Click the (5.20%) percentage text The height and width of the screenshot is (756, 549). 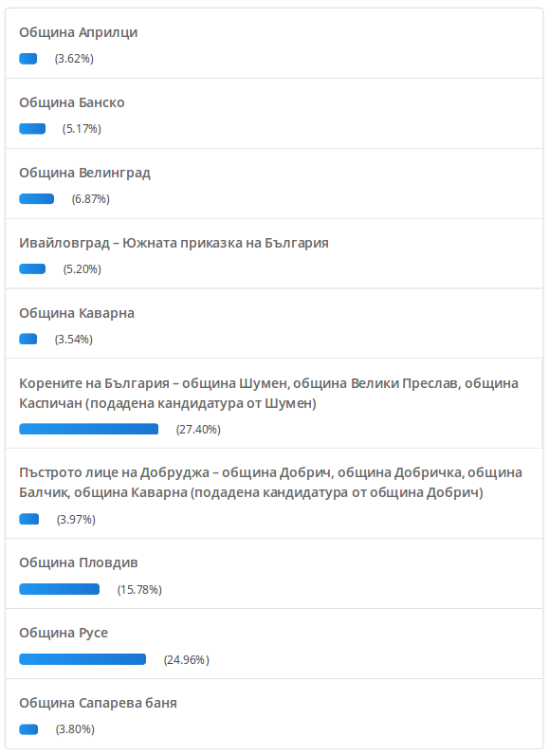tap(82, 269)
